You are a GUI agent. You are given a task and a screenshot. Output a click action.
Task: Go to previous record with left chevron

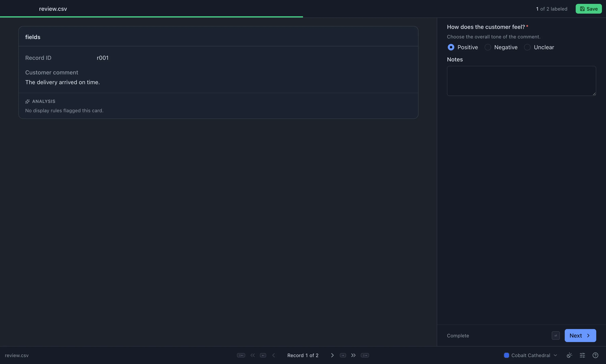tap(274, 355)
